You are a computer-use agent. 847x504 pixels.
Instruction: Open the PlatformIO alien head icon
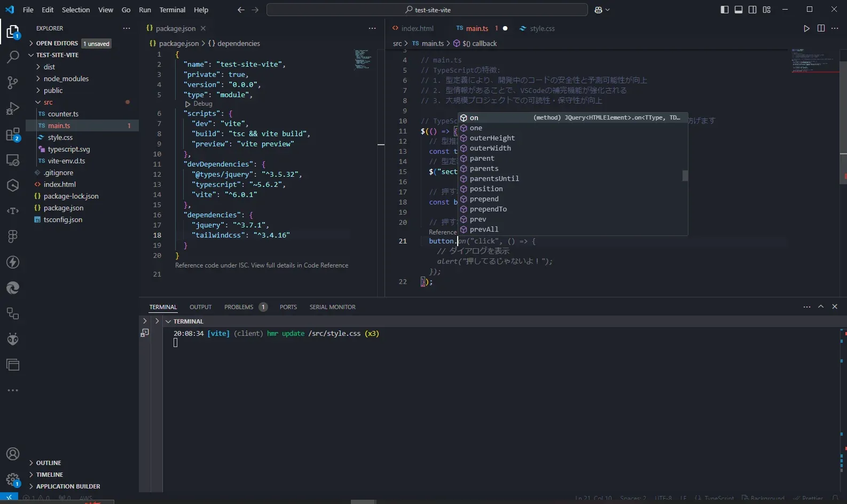[x=13, y=339]
